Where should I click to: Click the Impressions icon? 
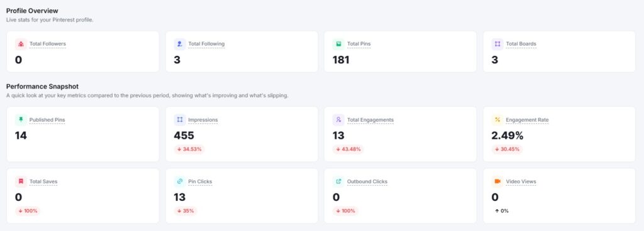pos(179,120)
